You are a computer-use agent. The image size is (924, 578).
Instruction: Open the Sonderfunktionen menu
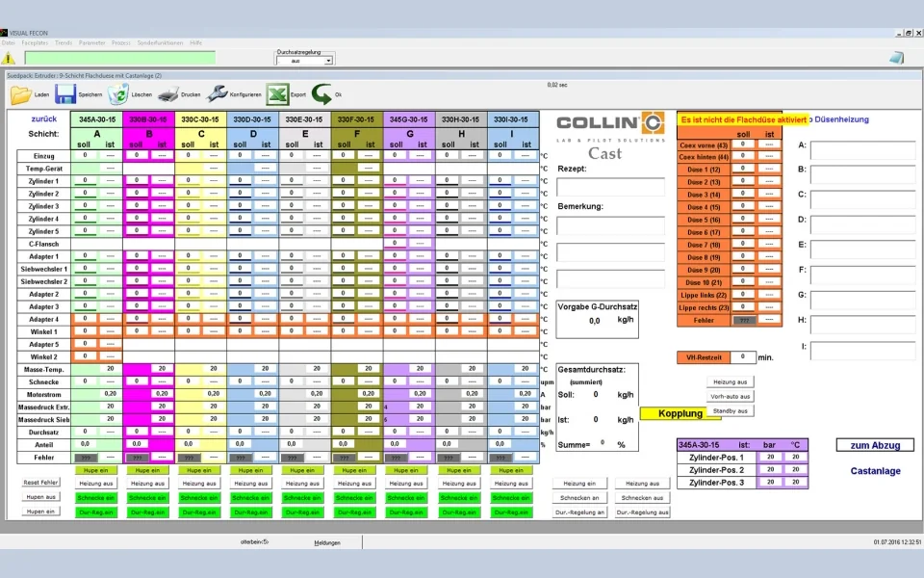tap(161, 42)
